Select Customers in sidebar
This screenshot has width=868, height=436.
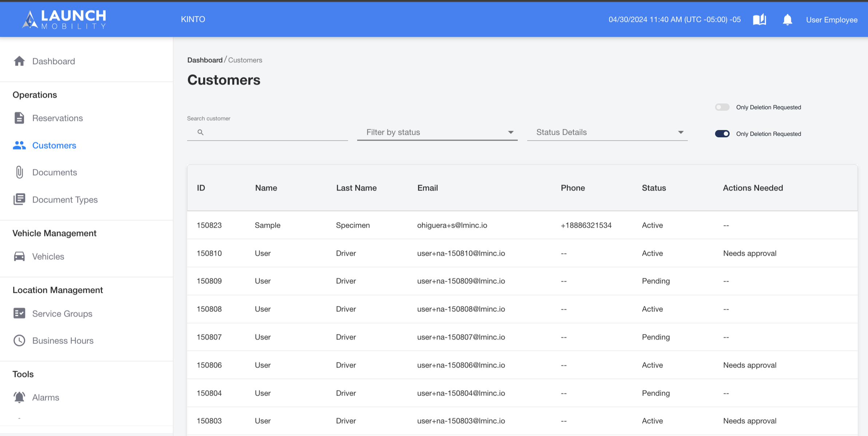54,145
